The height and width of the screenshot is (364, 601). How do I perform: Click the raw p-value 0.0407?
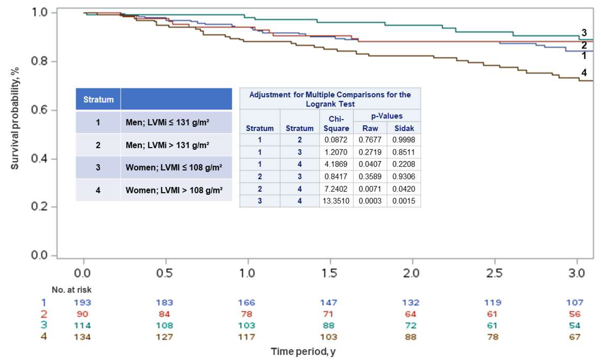tap(370, 164)
